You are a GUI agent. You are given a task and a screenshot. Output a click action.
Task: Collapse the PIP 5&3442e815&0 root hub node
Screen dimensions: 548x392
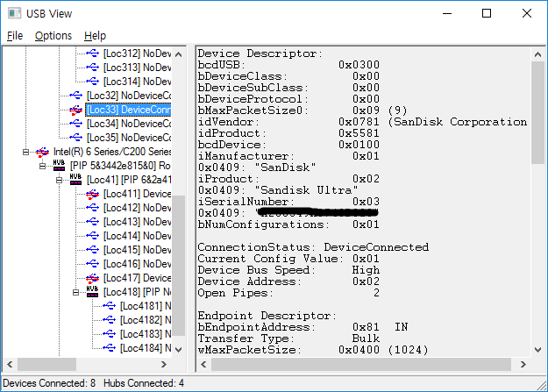click(42, 166)
